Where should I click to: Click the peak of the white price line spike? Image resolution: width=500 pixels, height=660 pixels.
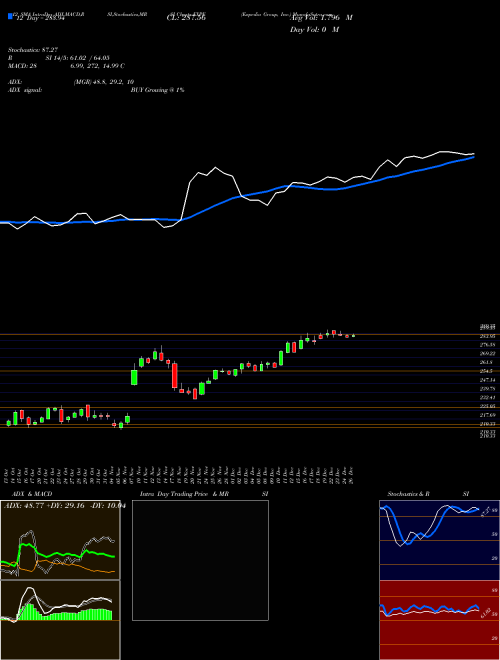pos(215,168)
